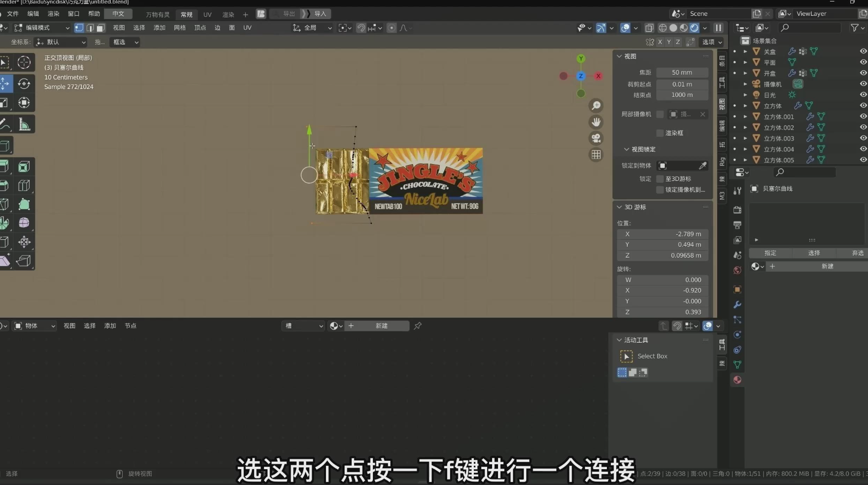This screenshot has height=485, width=868.
Task: Select the Inset Faces tool
Action: coord(24,167)
